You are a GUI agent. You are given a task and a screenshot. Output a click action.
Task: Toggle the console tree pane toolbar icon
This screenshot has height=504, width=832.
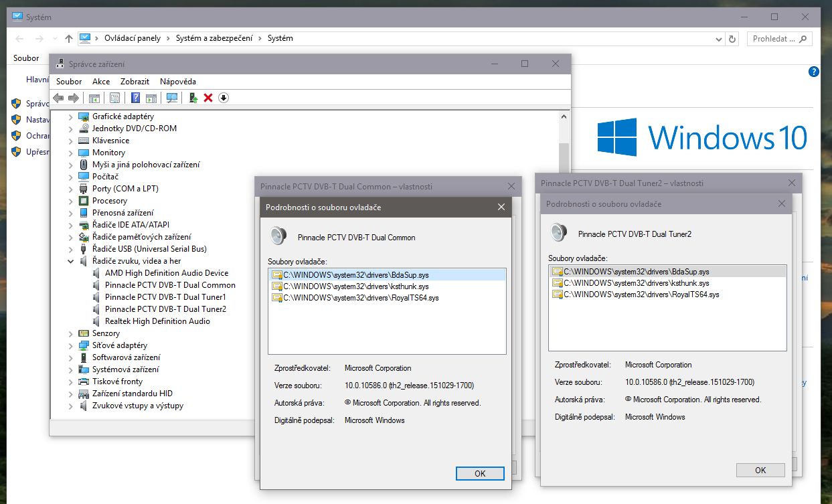[x=94, y=98]
